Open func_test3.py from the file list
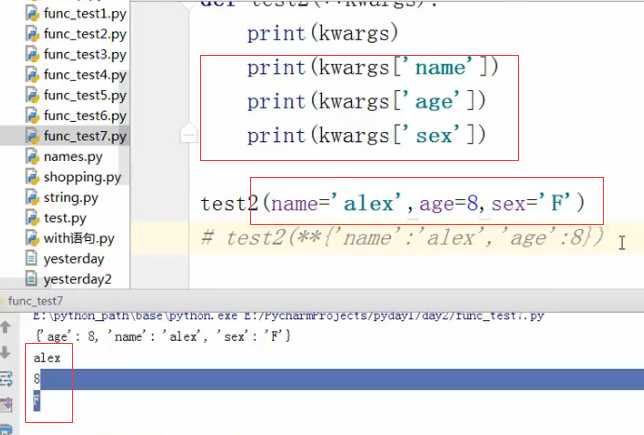Image resolution: width=644 pixels, height=435 pixels. 85,55
